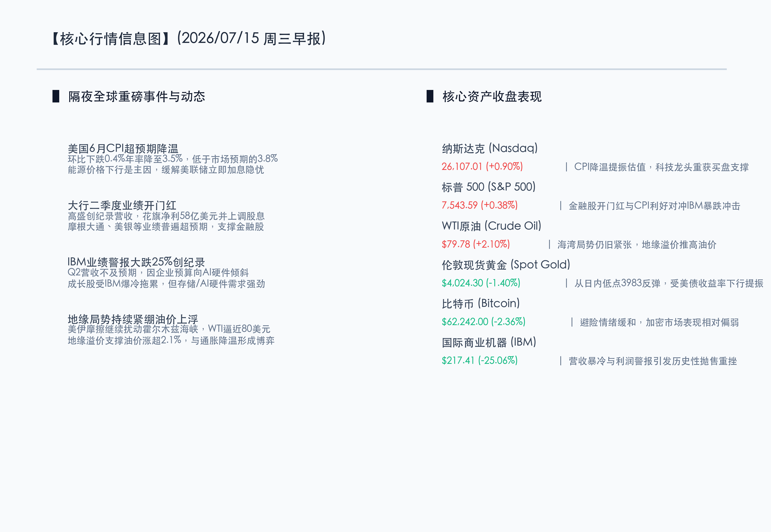Click the line 环比下跌0.4%年率降至3.5%，低于市场预期的3.8%
This screenshot has height=532, width=771.
coord(173,159)
